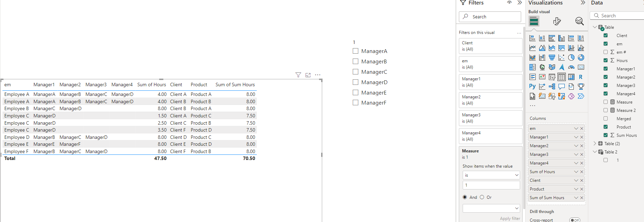Expand the Client filter card
Viewport: 644px width, 222px height.
pyautogui.click(x=490, y=46)
